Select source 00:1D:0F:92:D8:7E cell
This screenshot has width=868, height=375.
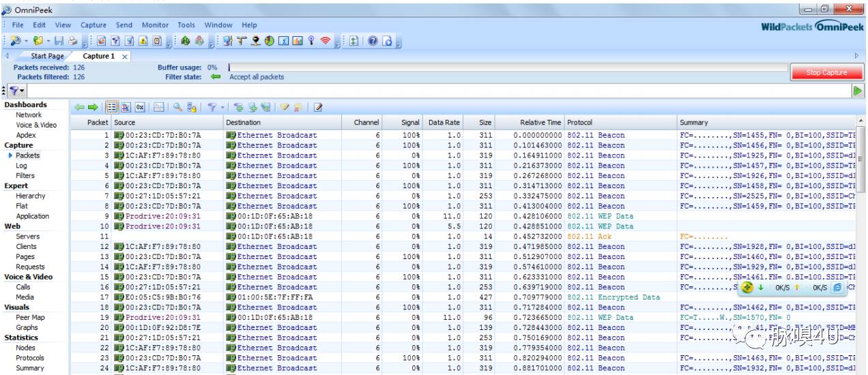(x=158, y=328)
